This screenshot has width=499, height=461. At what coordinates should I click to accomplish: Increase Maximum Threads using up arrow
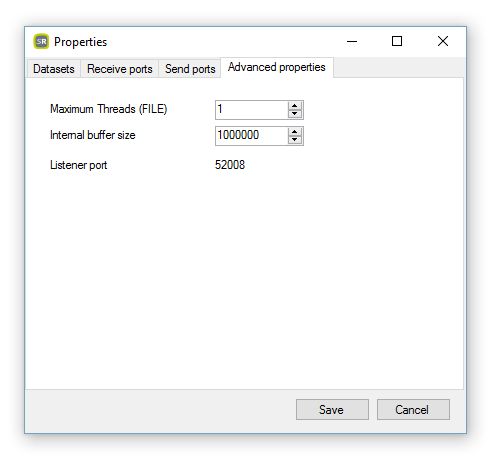(294, 106)
